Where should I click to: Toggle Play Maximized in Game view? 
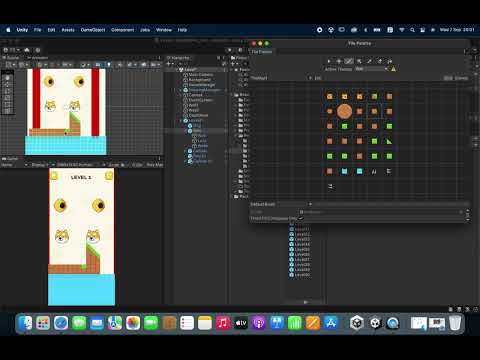(155, 165)
